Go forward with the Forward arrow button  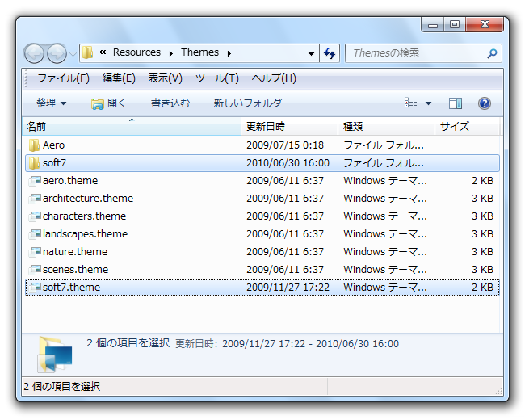tap(57, 53)
